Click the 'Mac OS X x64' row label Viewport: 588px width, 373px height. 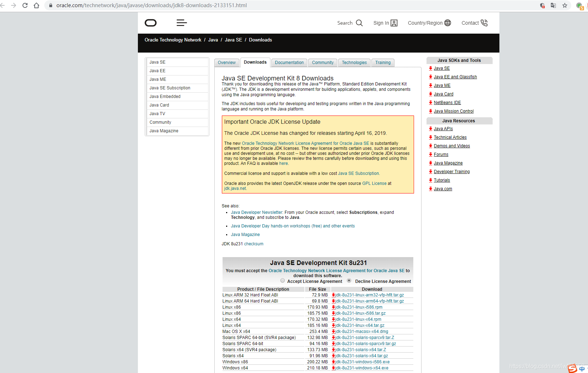pos(236,332)
